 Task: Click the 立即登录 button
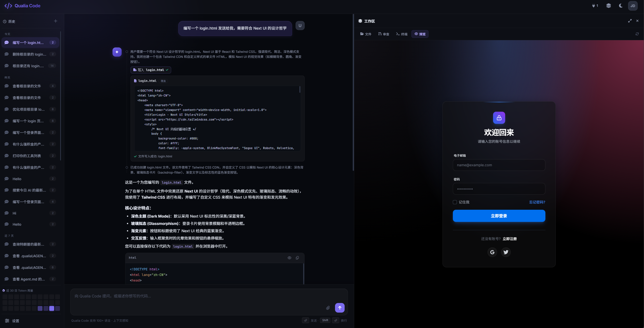(x=499, y=216)
